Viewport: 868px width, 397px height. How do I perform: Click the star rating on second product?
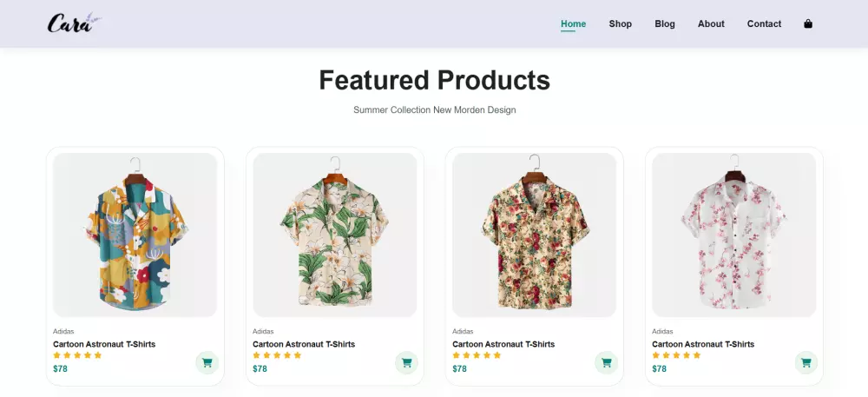[x=277, y=355]
